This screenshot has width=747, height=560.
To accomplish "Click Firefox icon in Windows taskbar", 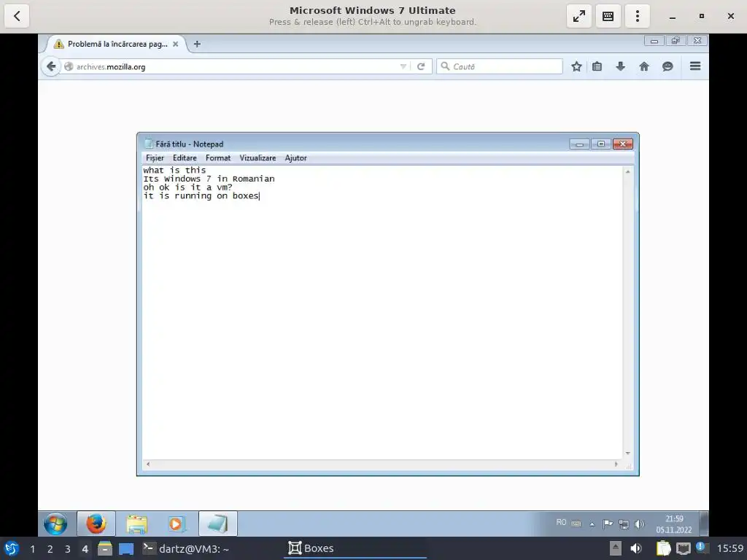I will 96,524.
